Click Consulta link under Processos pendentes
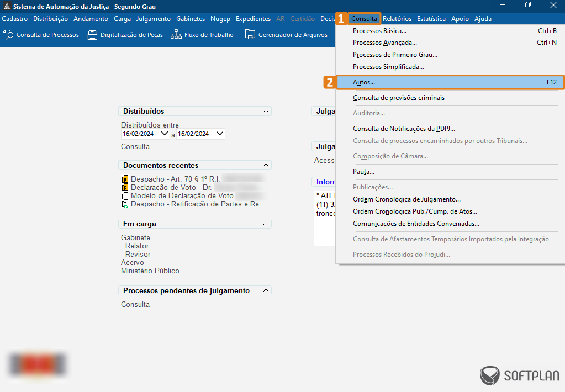Viewport: 565px width, 392px height. point(135,304)
